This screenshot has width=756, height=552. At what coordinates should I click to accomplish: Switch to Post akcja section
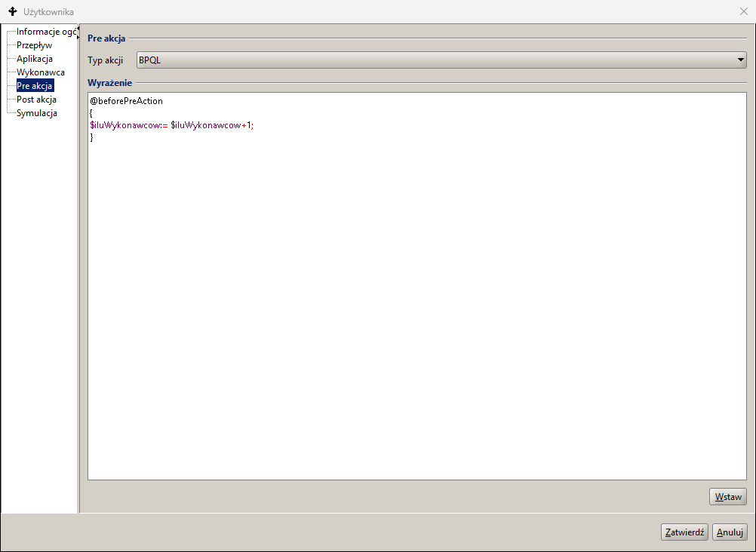tap(37, 100)
